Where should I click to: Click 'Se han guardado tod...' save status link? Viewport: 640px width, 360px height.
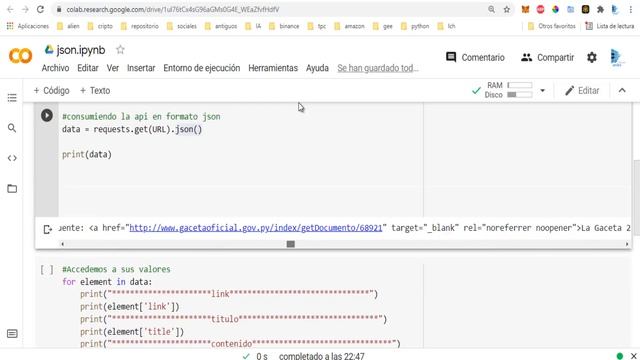point(378,68)
